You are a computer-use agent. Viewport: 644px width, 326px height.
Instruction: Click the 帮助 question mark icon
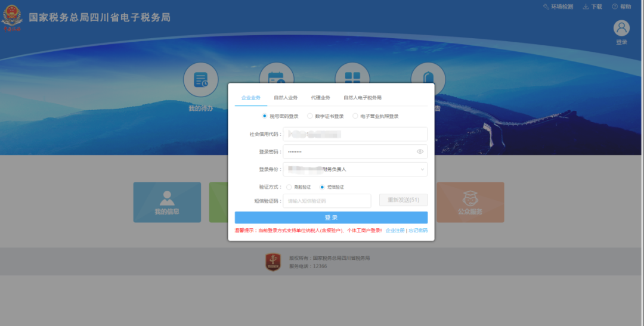click(x=615, y=7)
